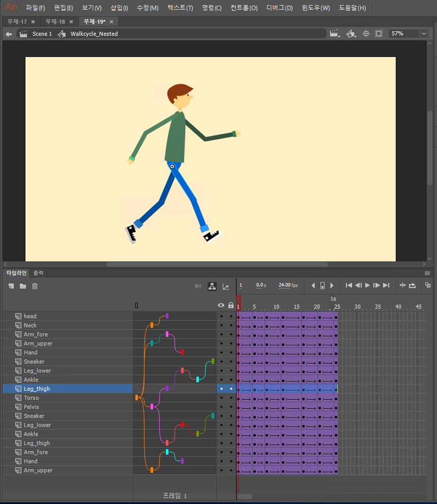Open the Edit Scene dropdown
This screenshot has width=437, height=504.
[x=335, y=34]
